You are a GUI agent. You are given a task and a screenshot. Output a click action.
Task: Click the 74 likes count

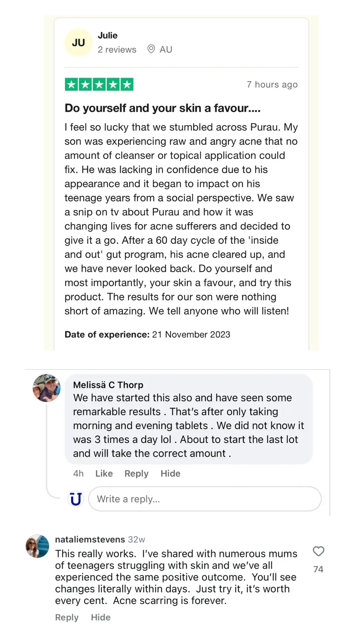click(318, 569)
